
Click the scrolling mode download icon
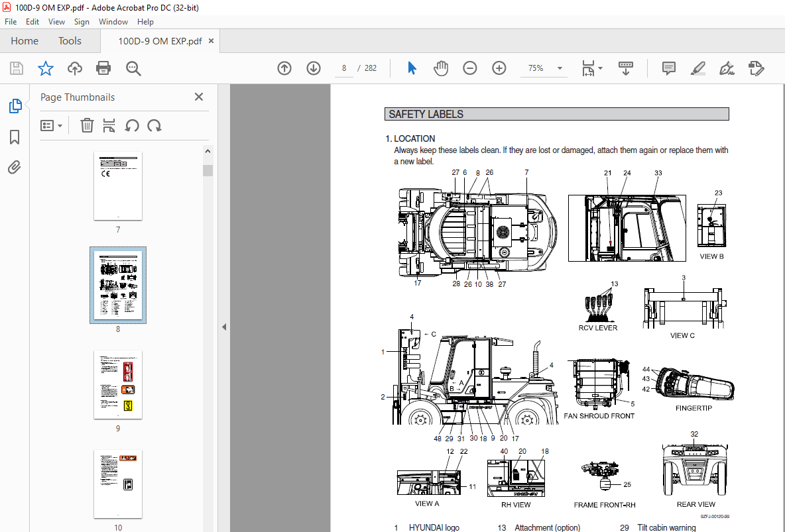626,68
